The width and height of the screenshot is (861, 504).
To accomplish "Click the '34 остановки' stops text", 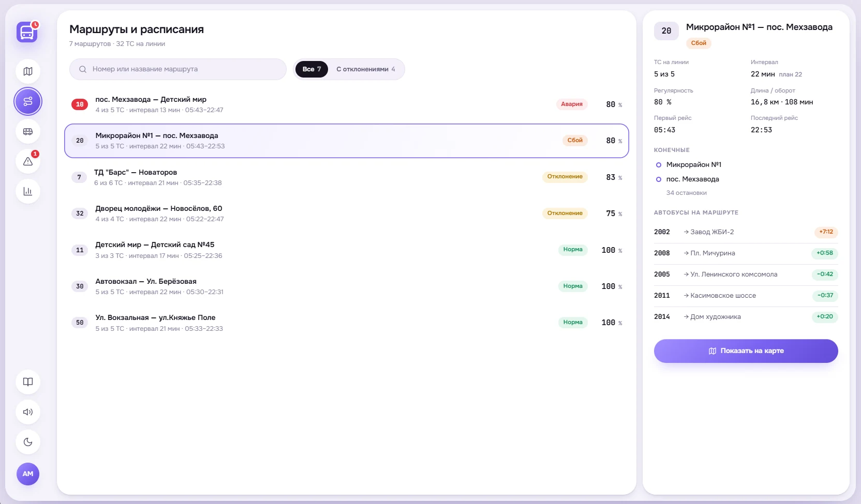I will 687,193.
